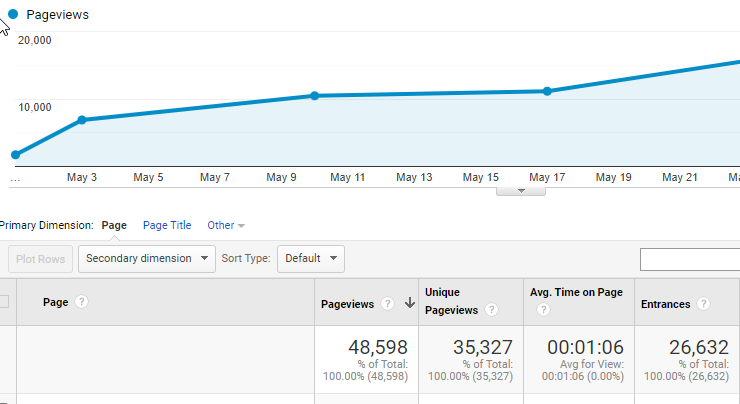Sort by Pageviews descending arrow

pyautogui.click(x=410, y=303)
